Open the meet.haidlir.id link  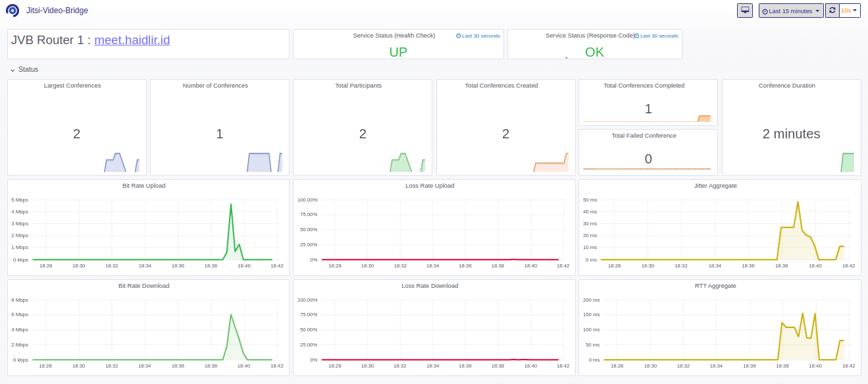coord(132,40)
